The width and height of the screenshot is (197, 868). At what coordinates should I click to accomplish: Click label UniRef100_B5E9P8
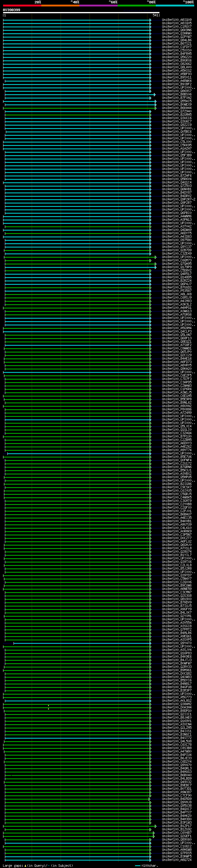pos(177,399)
